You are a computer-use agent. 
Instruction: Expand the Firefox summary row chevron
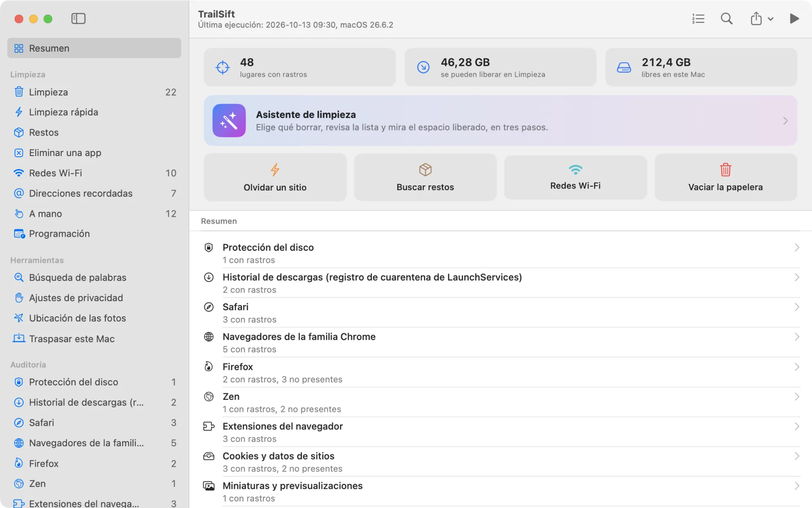click(797, 367)
